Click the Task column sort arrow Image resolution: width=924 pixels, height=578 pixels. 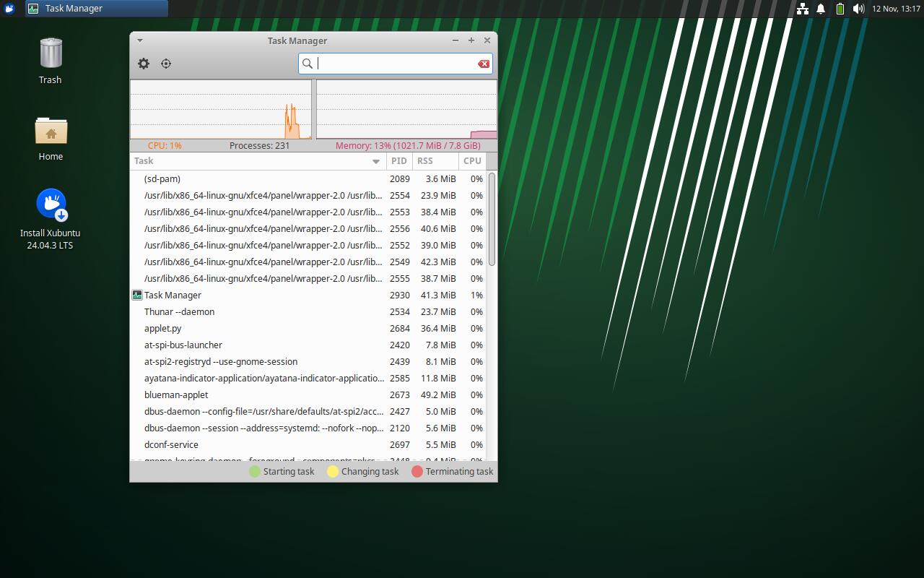376,161
